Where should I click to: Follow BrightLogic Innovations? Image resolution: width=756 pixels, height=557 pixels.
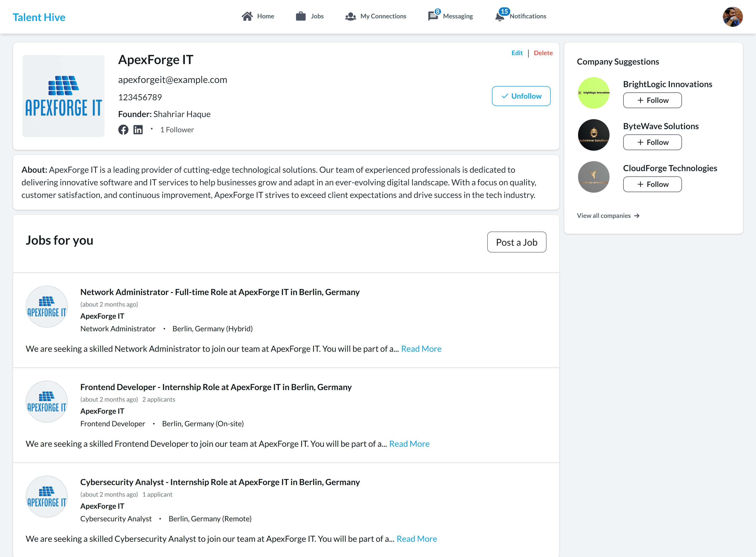652,101
